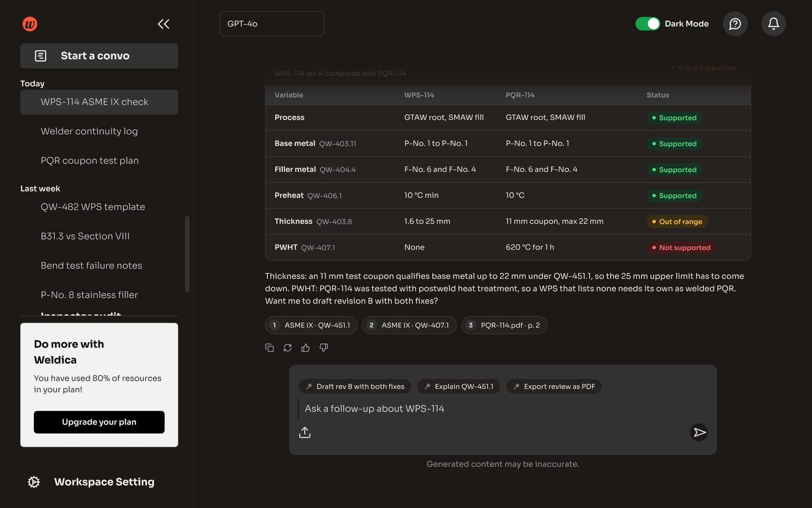The height and width of the screenshot is (508, 812).
Task: Click '620 °C for 1 h' cell
Action: (x=530, y=247)
